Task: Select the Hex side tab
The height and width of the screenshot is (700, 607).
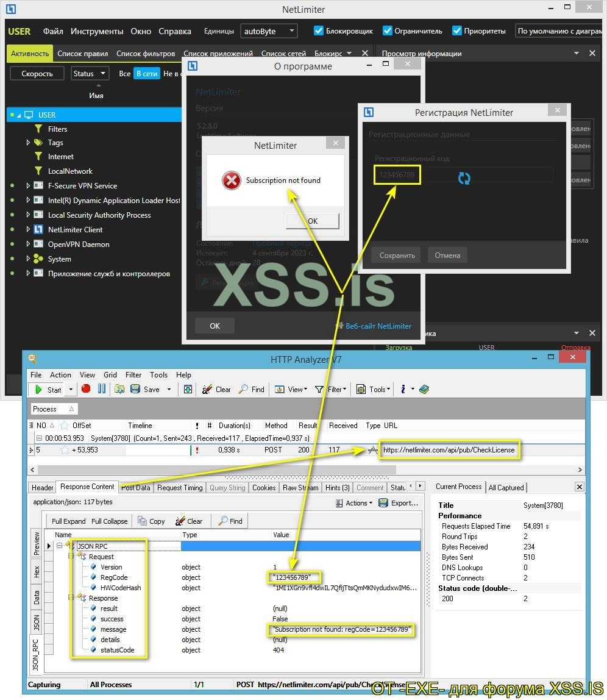Action: tap(37, 571)
